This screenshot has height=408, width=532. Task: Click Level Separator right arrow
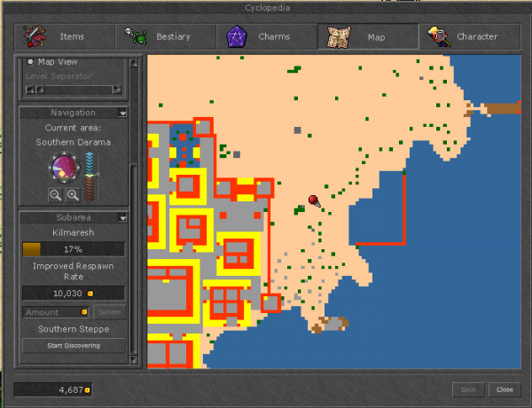pos(117,90)
